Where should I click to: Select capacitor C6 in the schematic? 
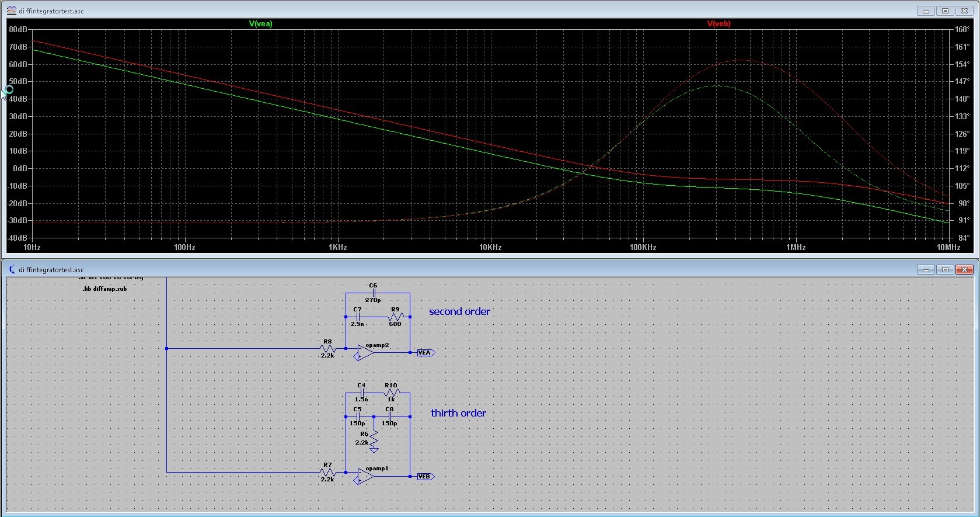374,293
